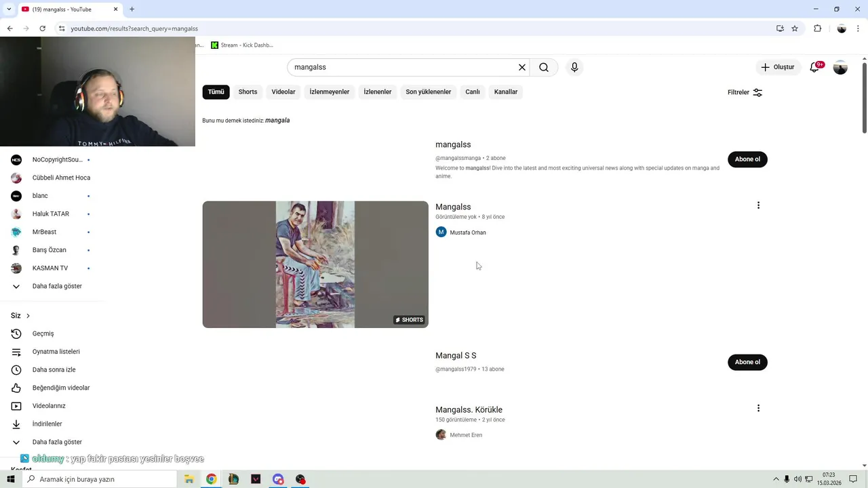
Task: Select the Shorts filter chip
Action: 248,92
